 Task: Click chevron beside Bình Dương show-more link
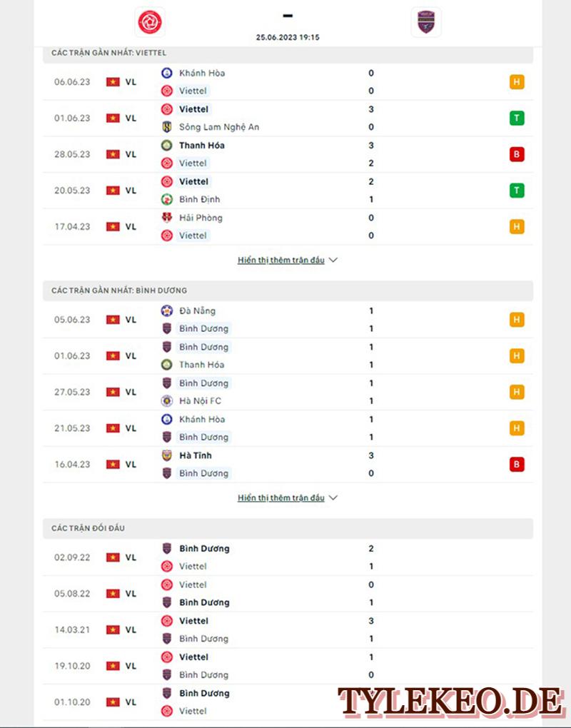(333, 497)
